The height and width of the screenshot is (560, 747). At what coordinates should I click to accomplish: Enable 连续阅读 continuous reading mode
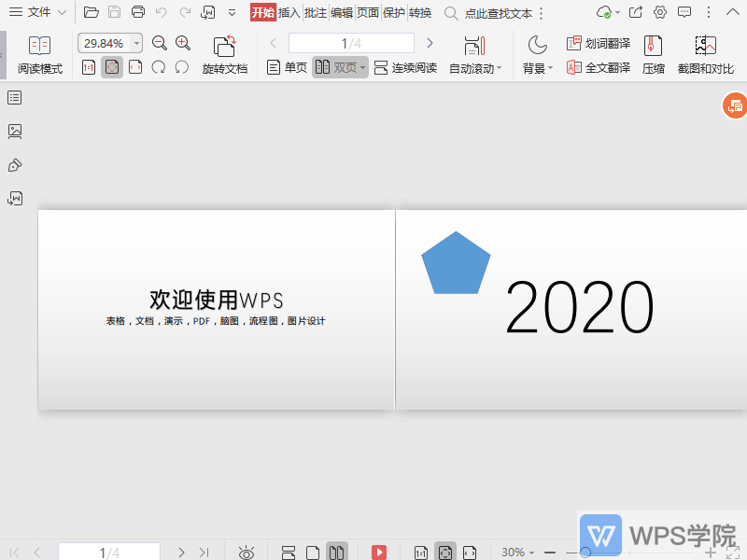(x=404, y=66)
